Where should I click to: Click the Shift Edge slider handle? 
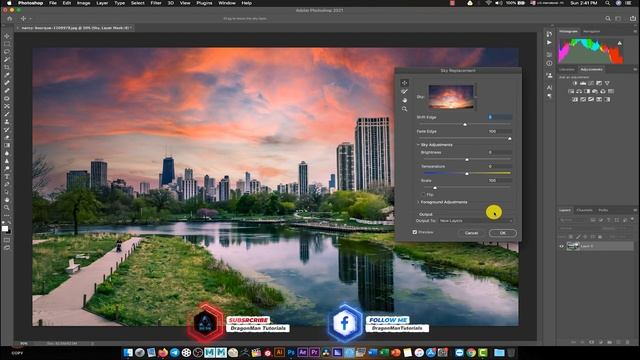pyautogui.click(x=465, y=124)
